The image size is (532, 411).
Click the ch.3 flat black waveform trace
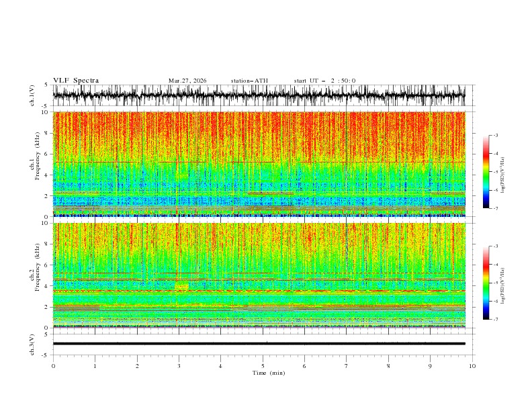(259, 344)
